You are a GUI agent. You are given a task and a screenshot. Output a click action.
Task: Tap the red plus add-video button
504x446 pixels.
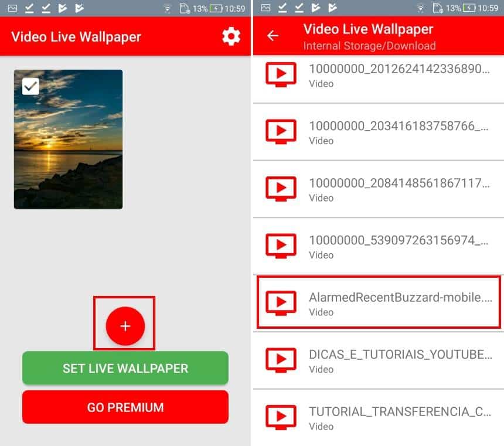point(125,326)
